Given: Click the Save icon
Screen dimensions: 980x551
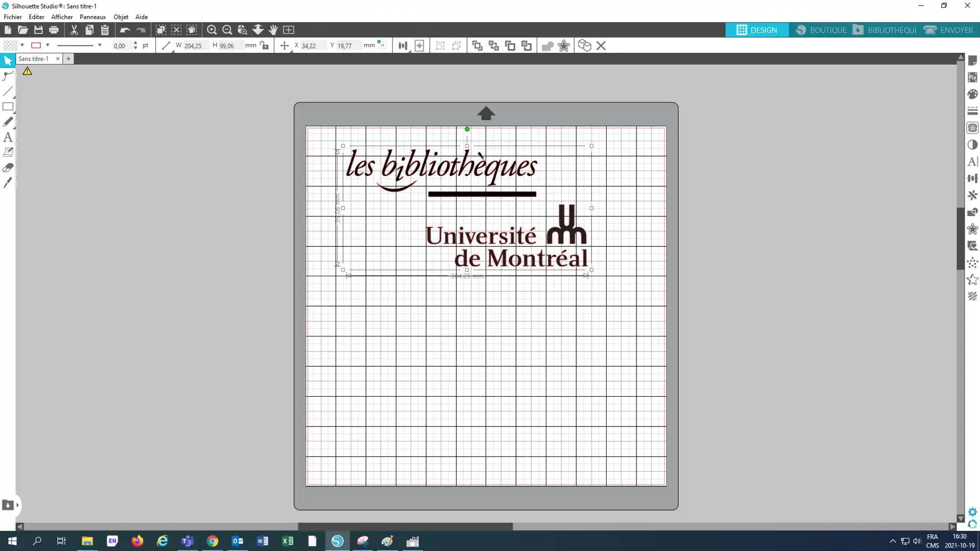Looking at the screenshot, I should tap(38, 30).
